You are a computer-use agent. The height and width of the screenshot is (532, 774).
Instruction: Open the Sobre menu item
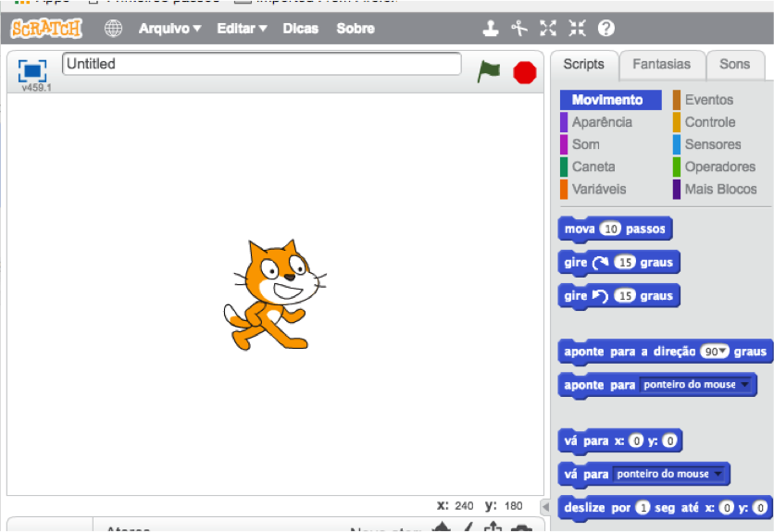click(x=356, y=28)
